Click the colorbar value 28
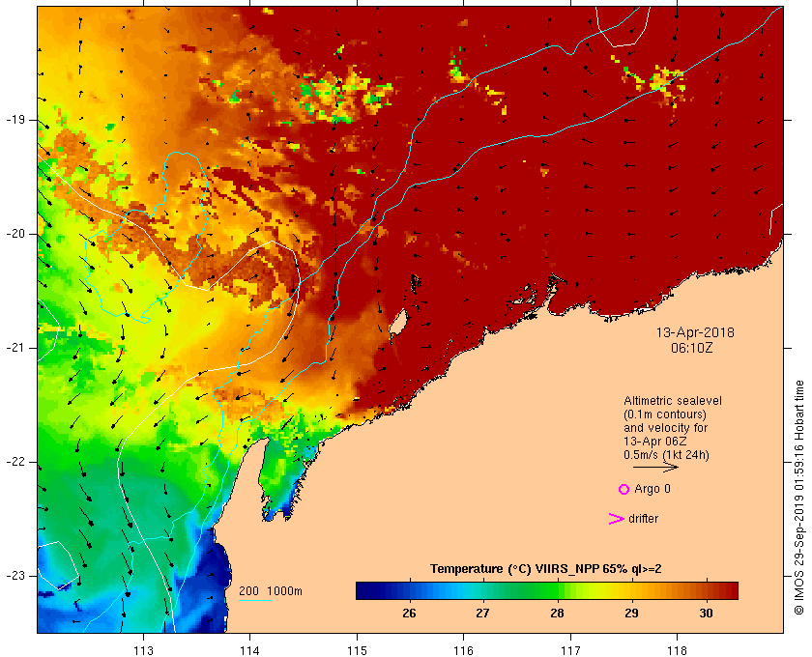This screenshot has height=657, width=812. pyautogui.click(x=557, y=614)
